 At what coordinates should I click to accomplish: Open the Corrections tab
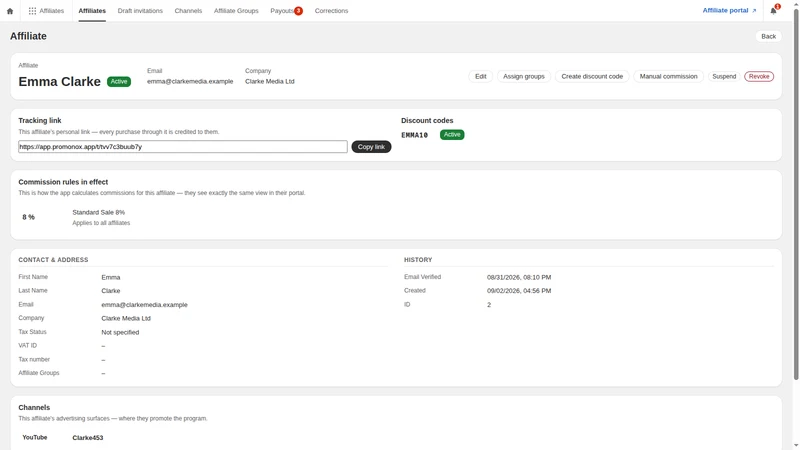click(x=331, y=11)
